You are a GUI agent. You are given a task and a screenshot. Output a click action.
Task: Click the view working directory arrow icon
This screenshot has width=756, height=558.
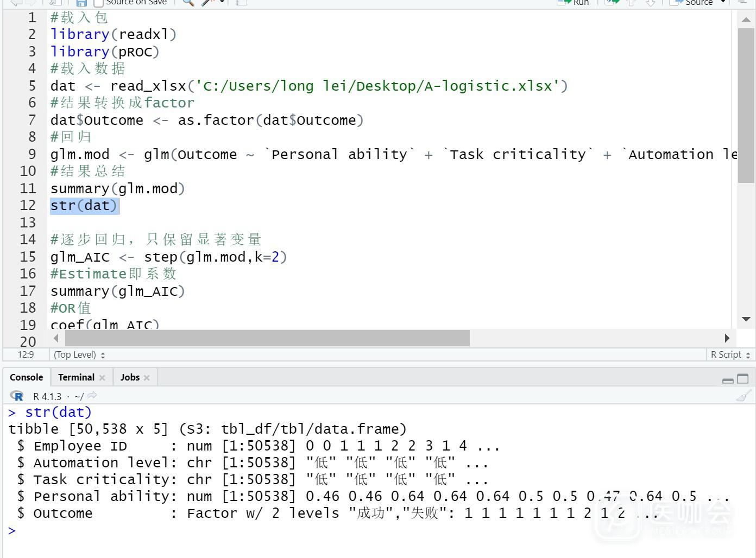point(92,396)
